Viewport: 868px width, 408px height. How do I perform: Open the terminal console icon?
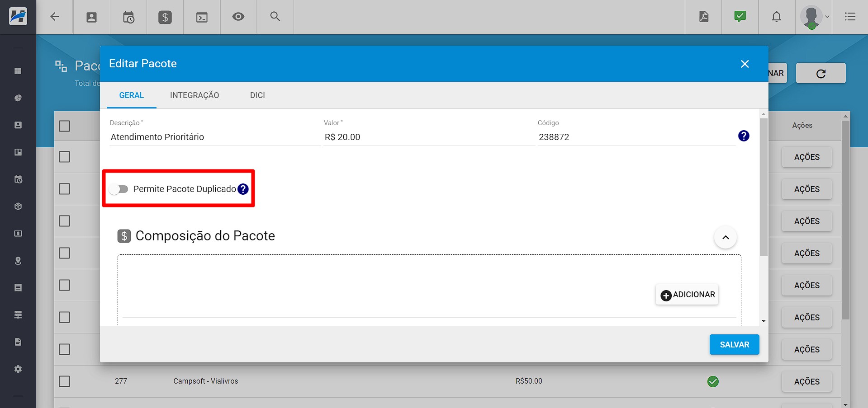(202, 17)
